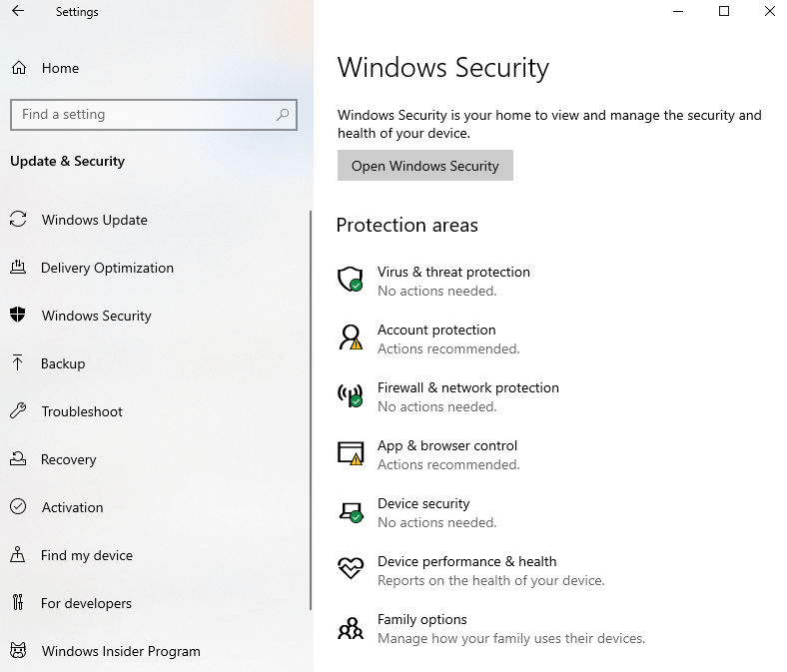This screenshot has height=672, width=787.
Task: Open Windows Insider Program settings
Action: pos(121,651)
